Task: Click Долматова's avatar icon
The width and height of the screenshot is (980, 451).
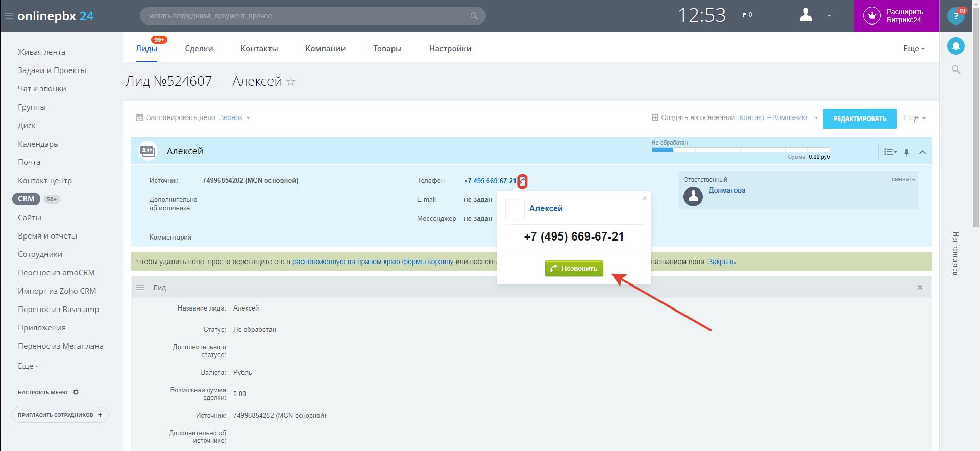Action: tap(693, 197)
